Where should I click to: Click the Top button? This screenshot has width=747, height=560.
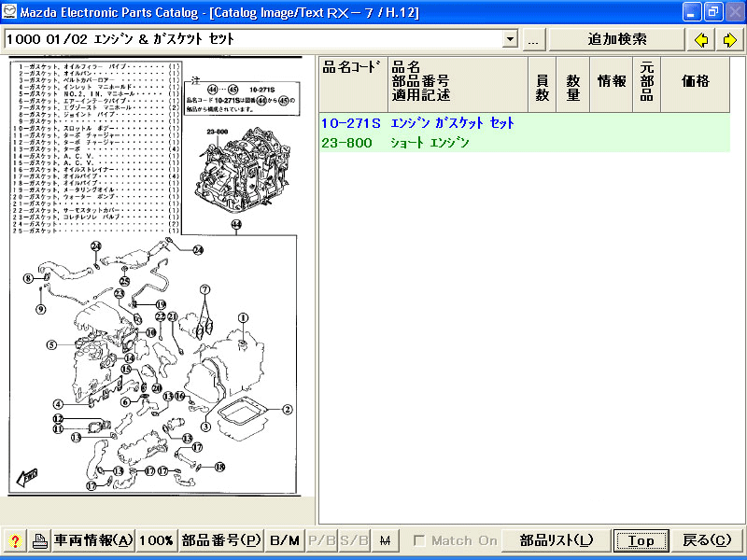[x=641, y=540]
